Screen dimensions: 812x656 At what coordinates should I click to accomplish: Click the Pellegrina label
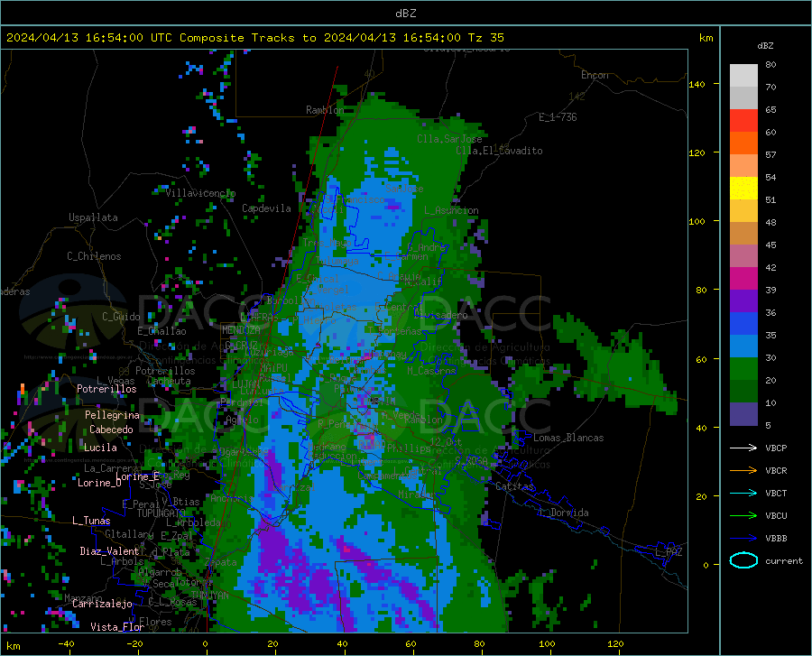(112, 415)
